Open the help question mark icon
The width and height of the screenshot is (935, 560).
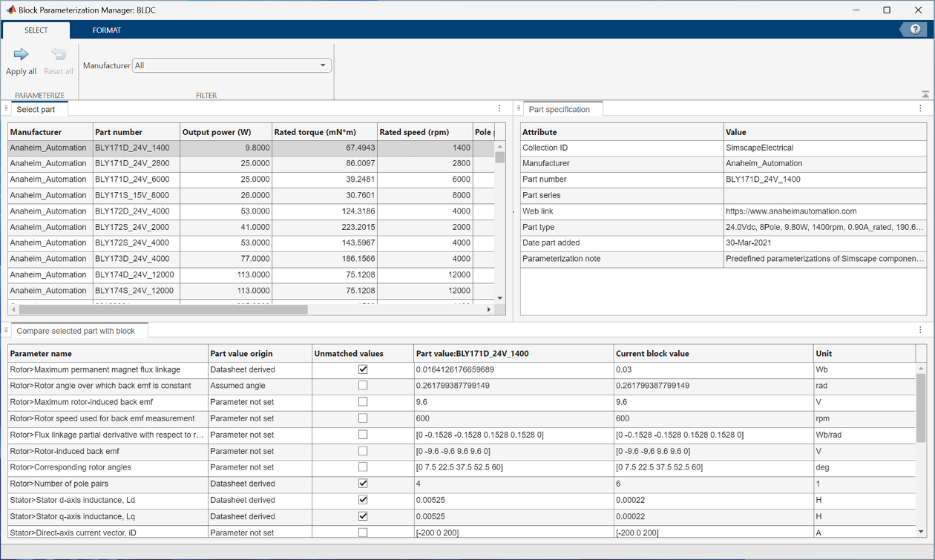point(915,30)
